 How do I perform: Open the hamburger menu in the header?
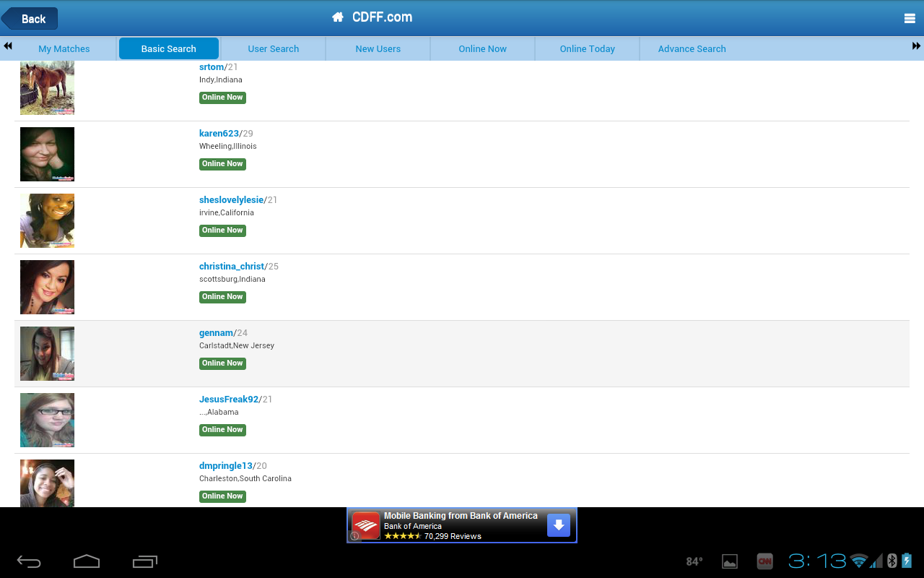[x=910, y=19]
